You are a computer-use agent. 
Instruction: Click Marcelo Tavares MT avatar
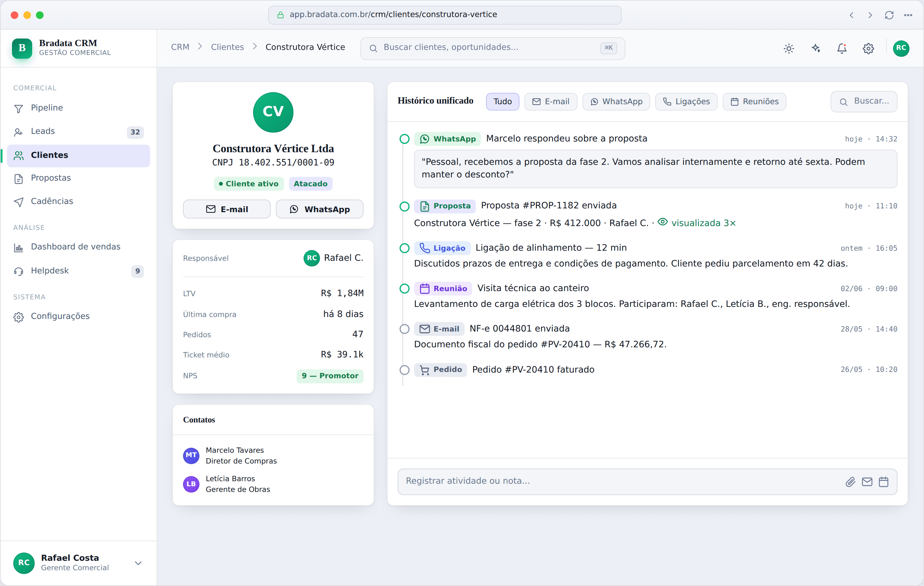coord(191,455)
